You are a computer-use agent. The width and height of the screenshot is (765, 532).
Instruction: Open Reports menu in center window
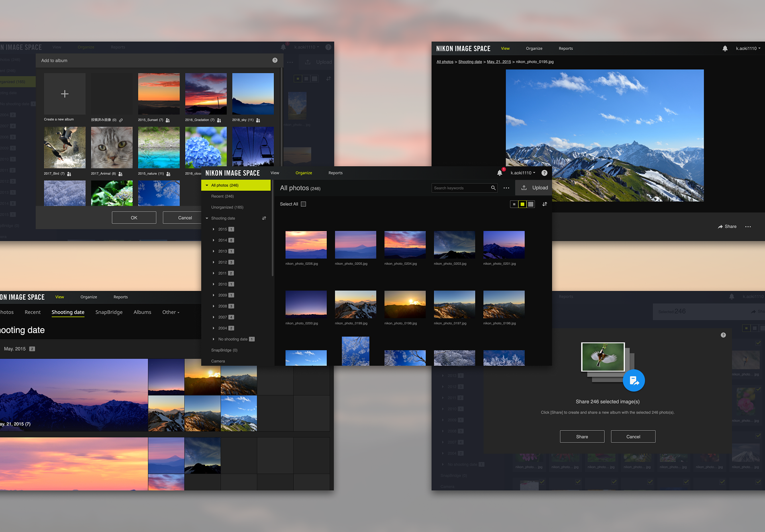(335, 173)
